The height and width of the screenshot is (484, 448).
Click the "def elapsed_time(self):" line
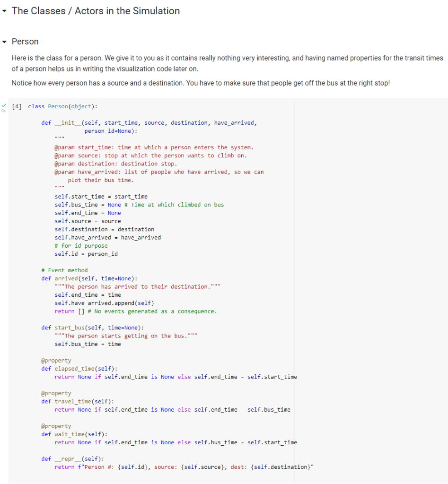79,369
